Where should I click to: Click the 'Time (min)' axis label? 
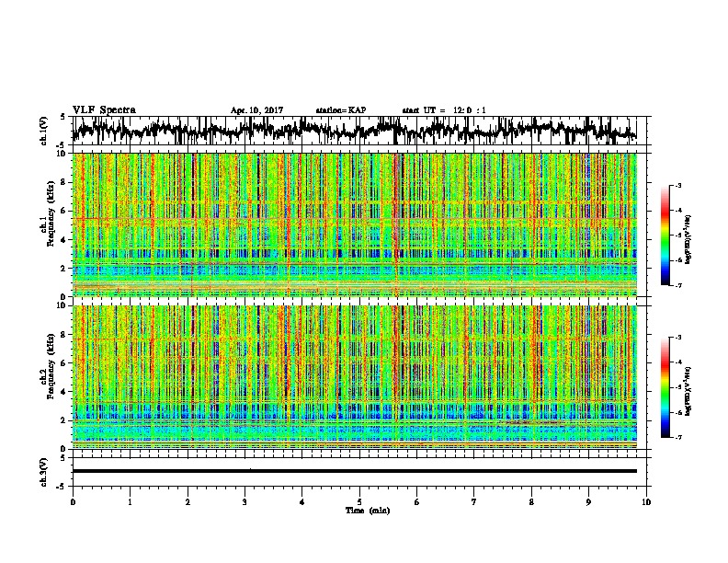[x=368, y=511]
